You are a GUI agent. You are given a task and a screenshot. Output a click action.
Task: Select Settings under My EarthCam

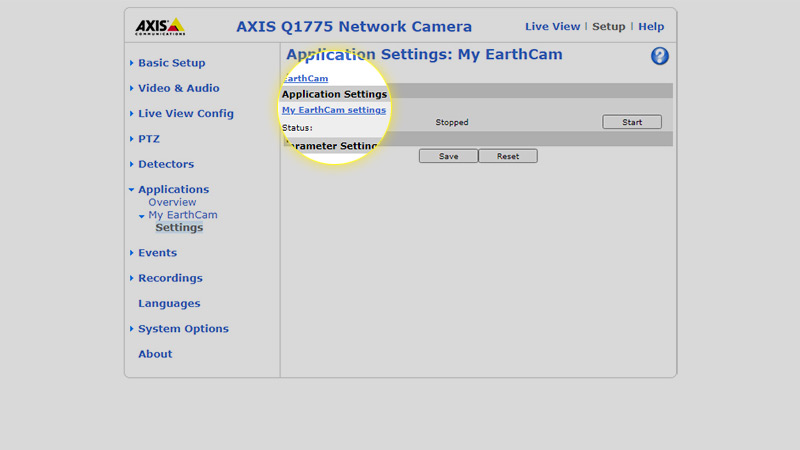pyautogui.click(x=179, y=228)
